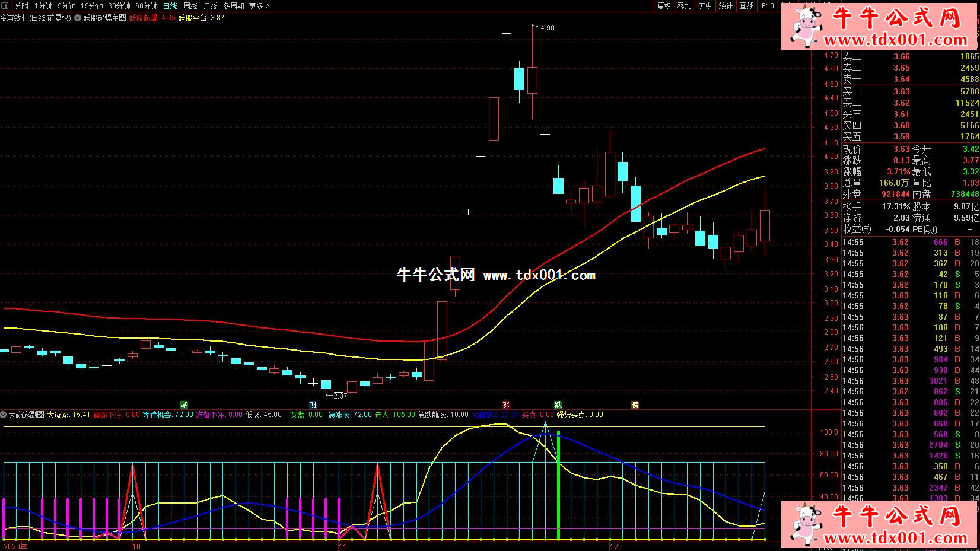Click the 跌 event marker on timeline
Image resolution: width=980 pixels, height=551 pixels.
(x=558, y=405)
